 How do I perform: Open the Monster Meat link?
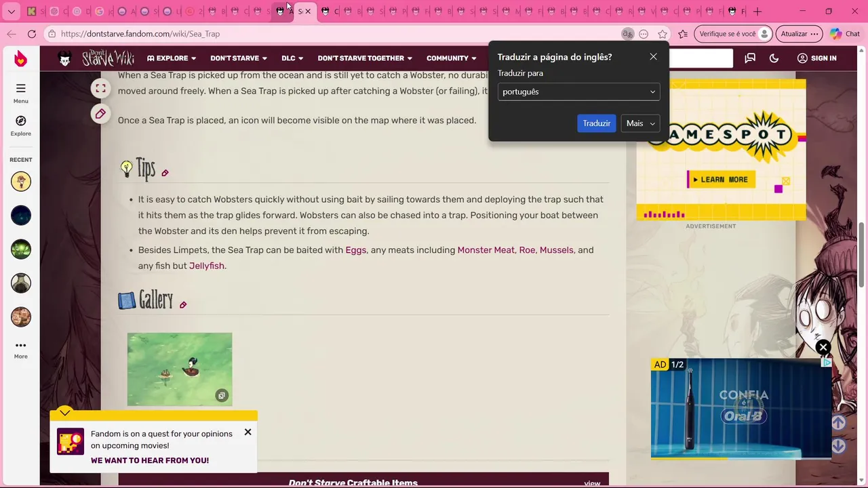486,250
